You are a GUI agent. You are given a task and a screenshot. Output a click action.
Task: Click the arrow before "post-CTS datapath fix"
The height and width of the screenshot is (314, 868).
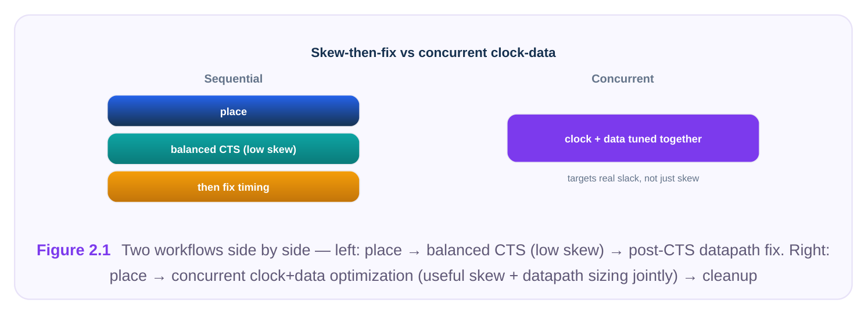click(x=616, y=251)
